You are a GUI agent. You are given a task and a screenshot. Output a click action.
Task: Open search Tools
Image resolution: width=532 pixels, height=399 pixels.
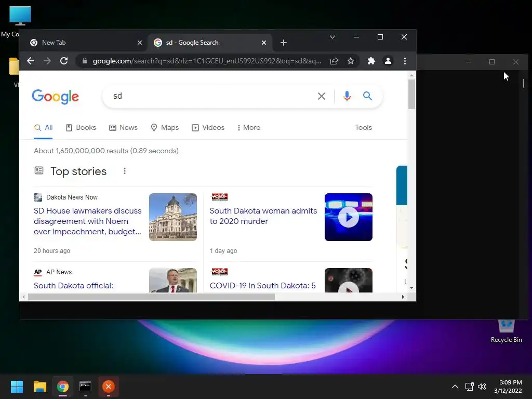click(x=363, y=128)
